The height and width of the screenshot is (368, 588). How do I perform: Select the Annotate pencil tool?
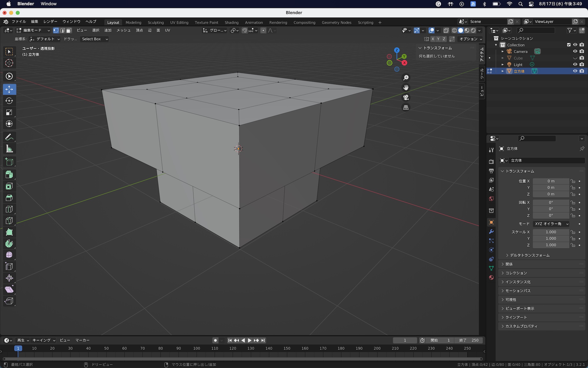click(x=9, y=137)
